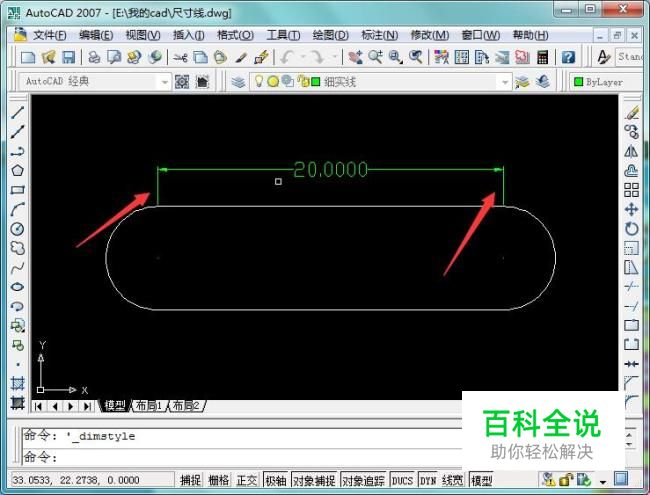Open the 修改(M) menu
The width and height of the screenshot is (650, 495).
click(430, 35)
